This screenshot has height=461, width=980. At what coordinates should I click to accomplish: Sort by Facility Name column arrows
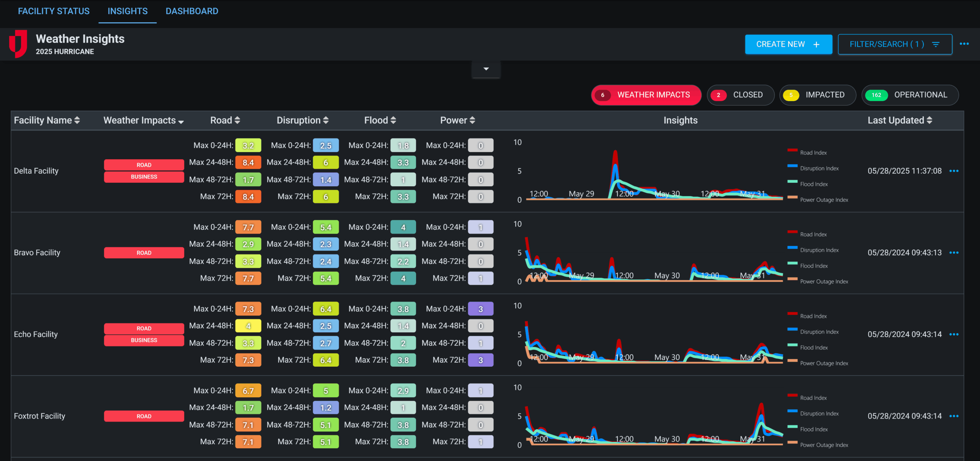pyautogui.click(x=77, y=120)
